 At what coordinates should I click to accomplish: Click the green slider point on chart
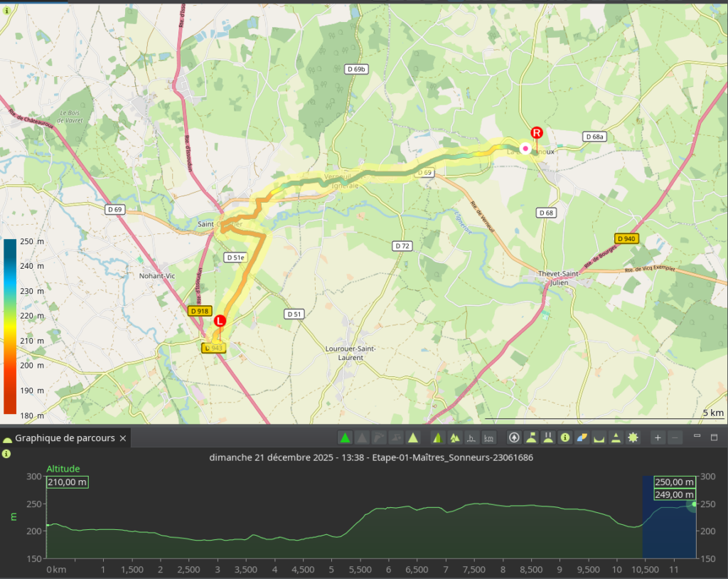point(694,504)
